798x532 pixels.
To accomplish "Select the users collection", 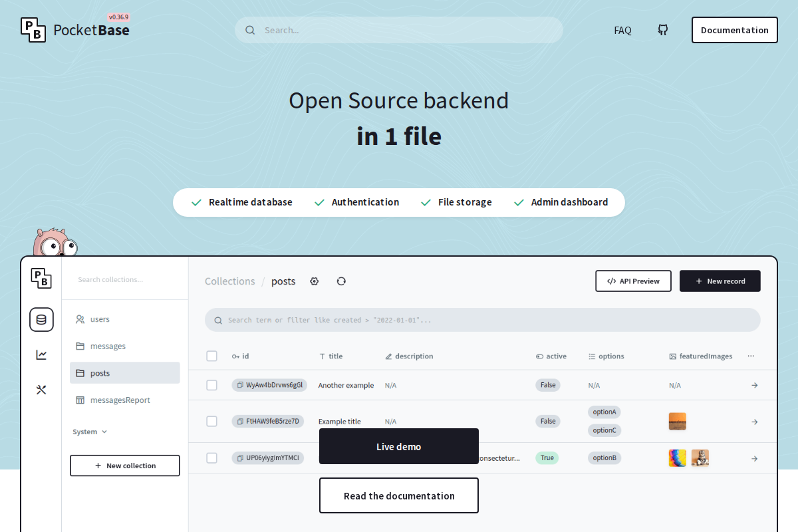I will pyautogui.click(x=100, y=319).
